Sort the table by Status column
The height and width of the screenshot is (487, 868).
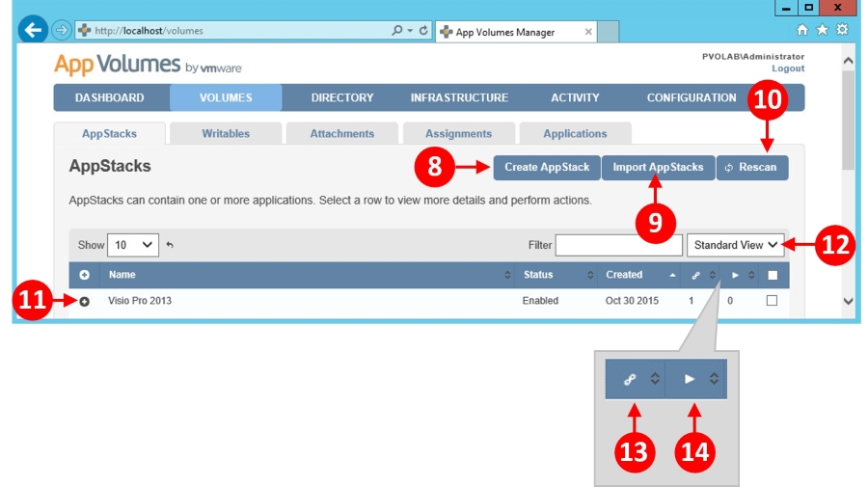click(556, 275)
